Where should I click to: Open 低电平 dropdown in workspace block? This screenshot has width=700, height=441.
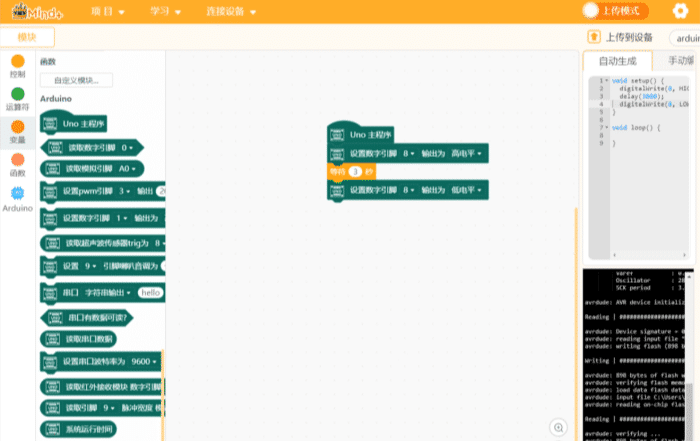(x=468, y=190)
